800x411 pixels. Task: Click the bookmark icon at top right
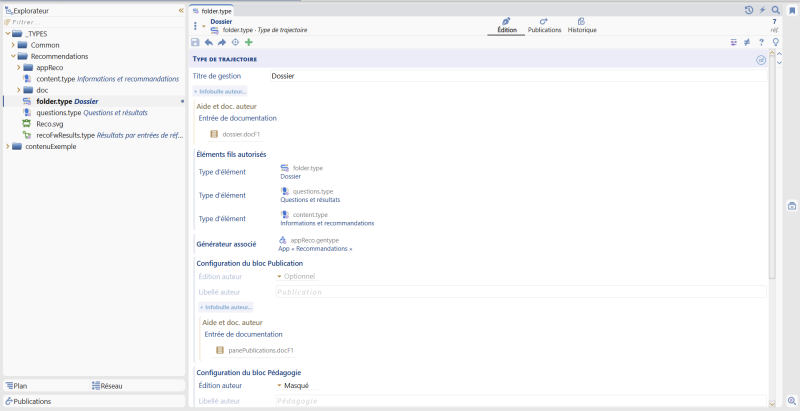point(792,11)
